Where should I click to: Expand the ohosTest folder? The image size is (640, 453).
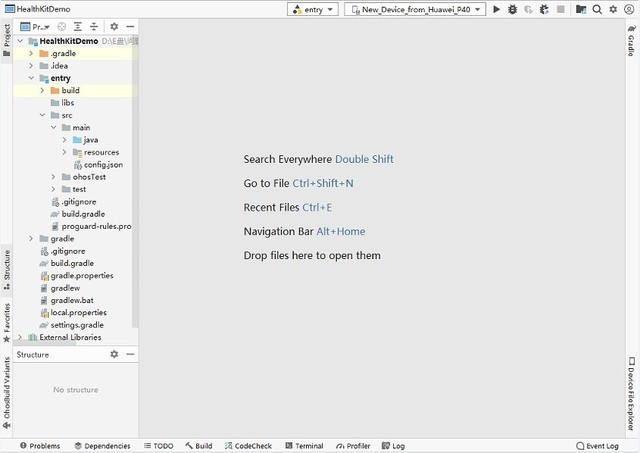click(x=53, y=177)
